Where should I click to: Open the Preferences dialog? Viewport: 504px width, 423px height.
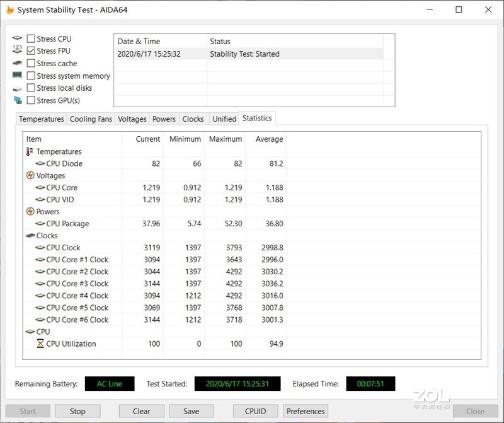[x=306, y=411]
